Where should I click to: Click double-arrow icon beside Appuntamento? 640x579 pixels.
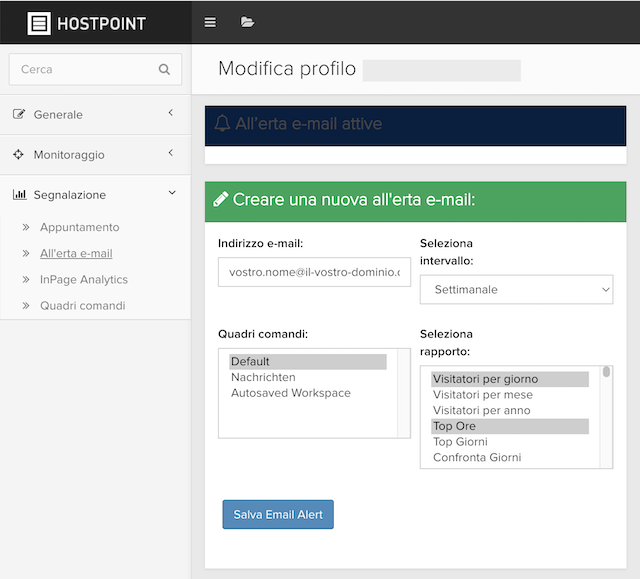(x=26, y=227)
